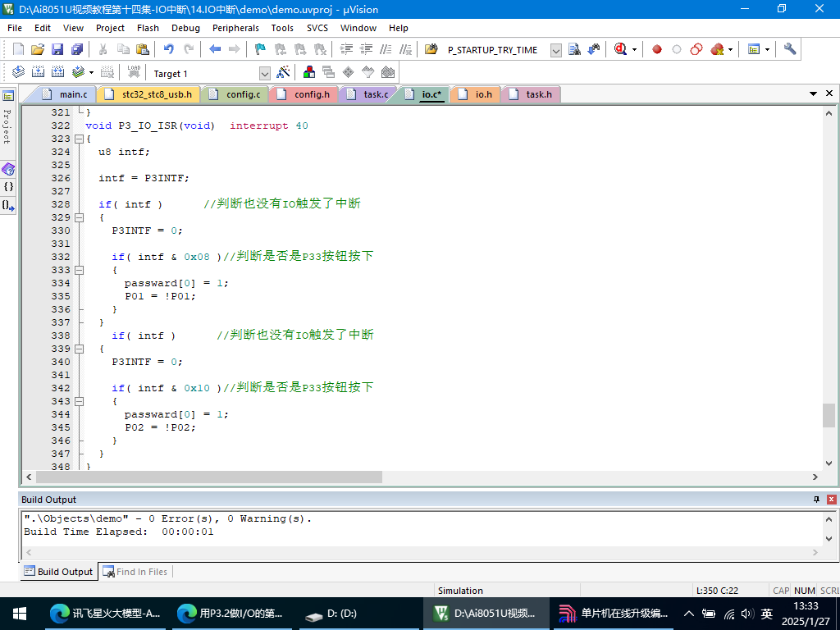Open the Debug menu

click(185, 28)
